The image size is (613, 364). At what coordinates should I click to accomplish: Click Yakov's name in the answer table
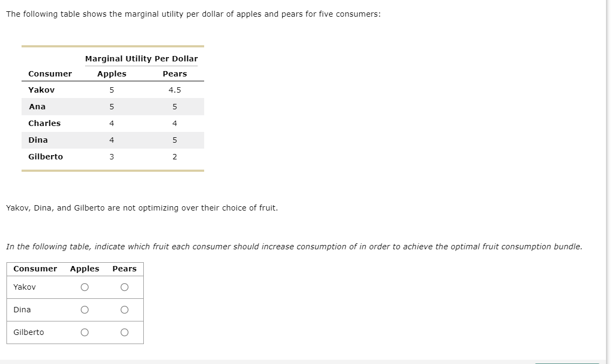point(25,287)
